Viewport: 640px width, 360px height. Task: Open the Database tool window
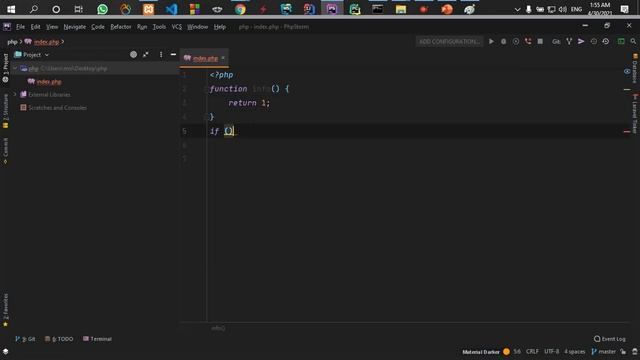[635, 69]
